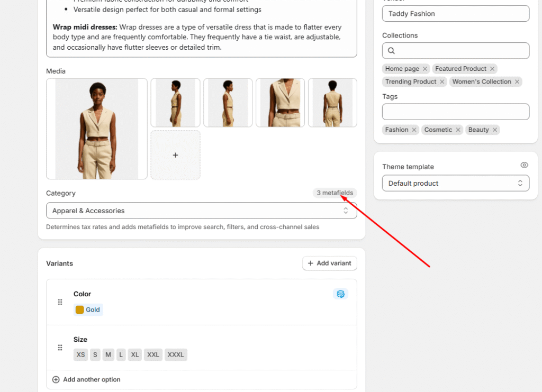Select the XXL size chip
Viewport: 542px width, 392px height.
tap(153, 354)
